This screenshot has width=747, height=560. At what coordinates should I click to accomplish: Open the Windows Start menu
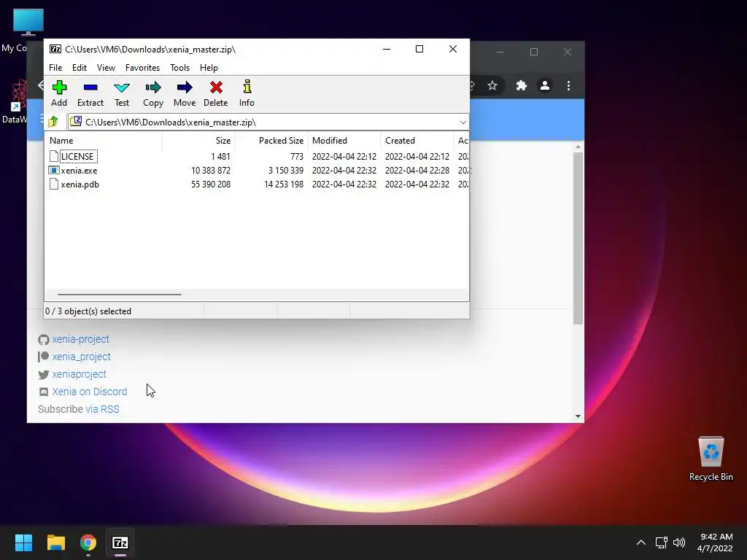pyautogui.click(x=23, y=542)
